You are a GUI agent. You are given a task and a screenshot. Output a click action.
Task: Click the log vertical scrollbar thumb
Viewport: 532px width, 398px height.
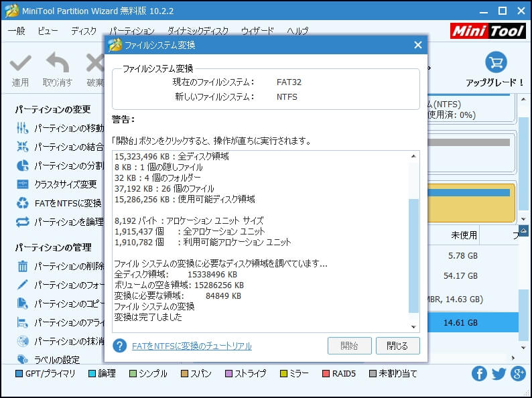tap(413, 255)
